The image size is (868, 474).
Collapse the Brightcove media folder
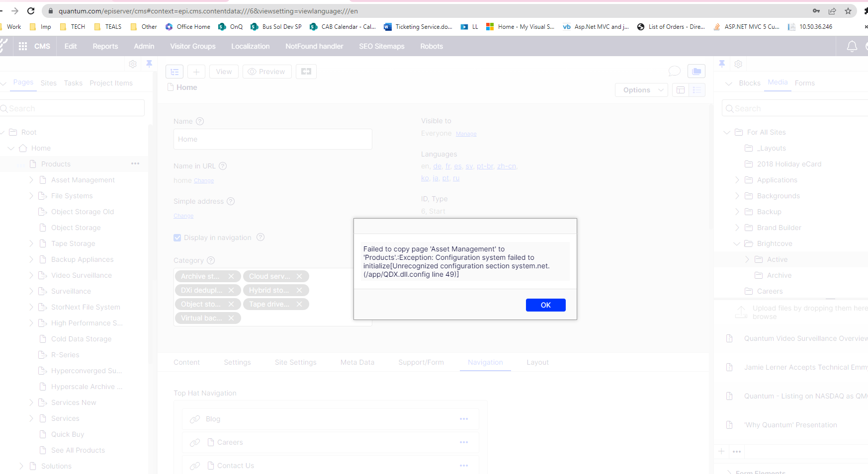(737, 243)
